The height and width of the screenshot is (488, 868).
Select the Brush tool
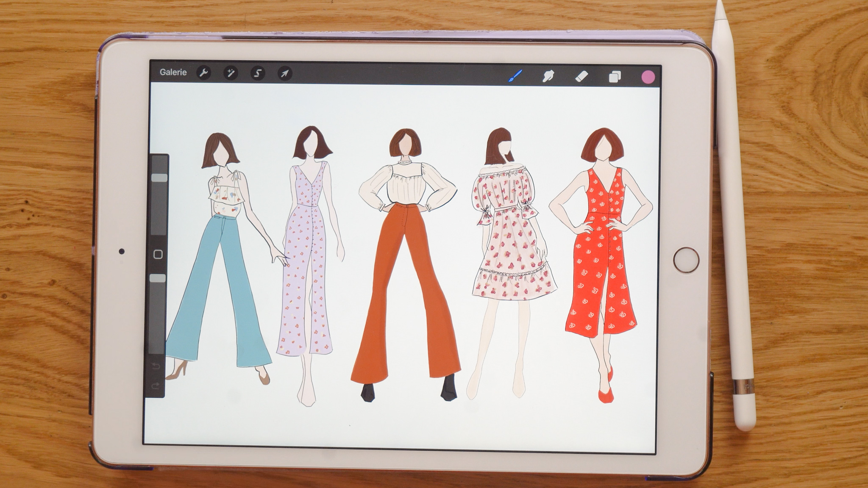(515, 76)
